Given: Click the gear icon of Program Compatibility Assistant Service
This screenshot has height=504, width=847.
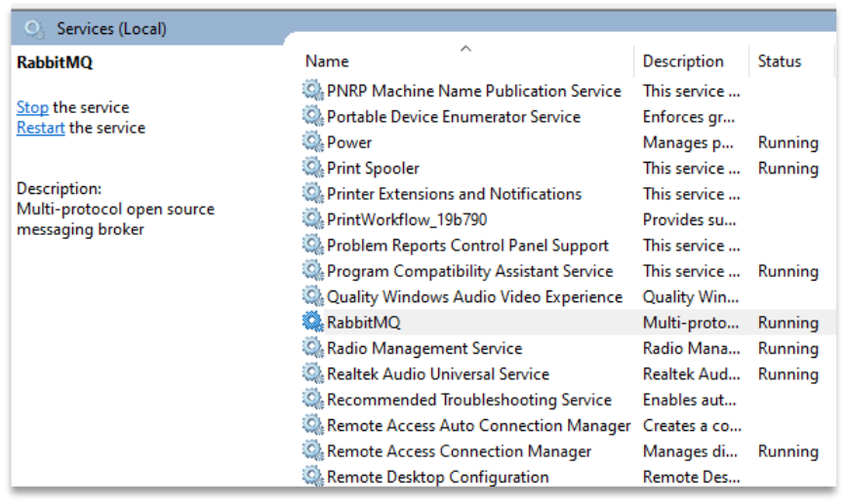Looking at the screenshot, I should (312, 270).
